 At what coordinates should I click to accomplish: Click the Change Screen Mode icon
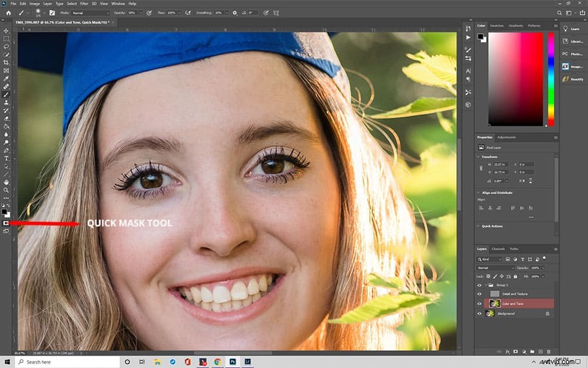click(x=6, y=231)
